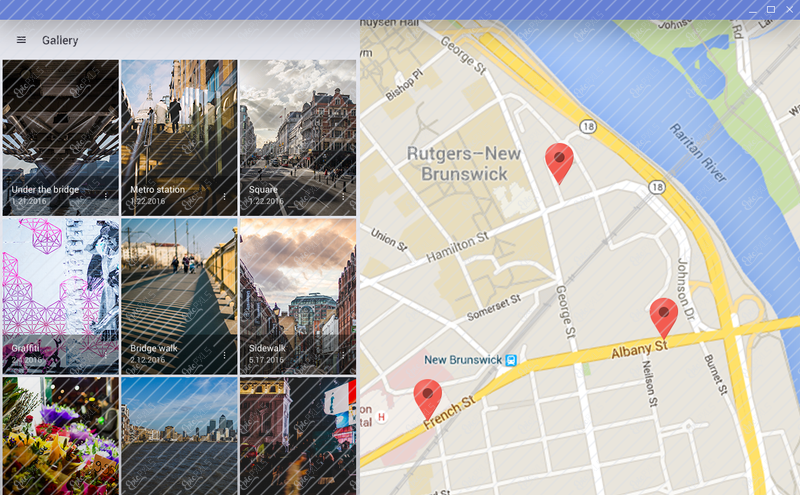Click the Hamilton St label

(x=458, y=247)
